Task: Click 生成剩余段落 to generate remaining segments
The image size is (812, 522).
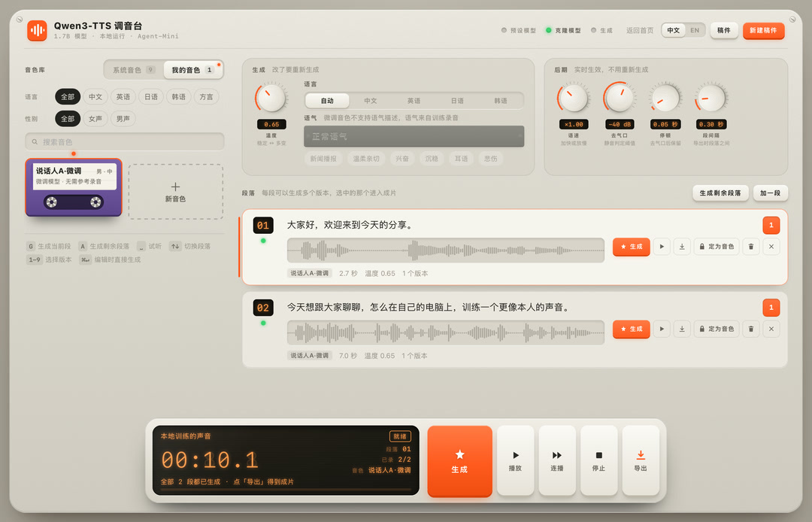Action: coord(720,193)
